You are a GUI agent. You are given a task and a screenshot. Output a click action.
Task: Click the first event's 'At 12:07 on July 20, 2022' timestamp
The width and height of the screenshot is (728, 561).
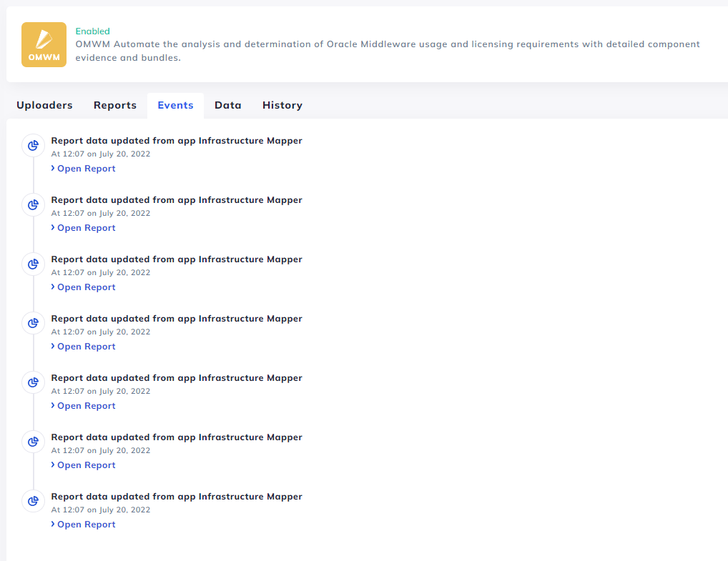point(101,154)
